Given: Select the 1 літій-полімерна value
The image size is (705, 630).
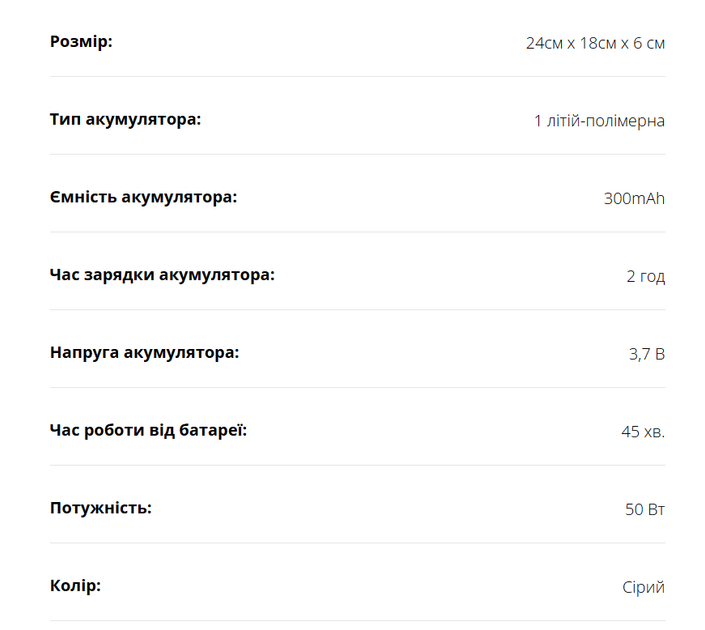Looking at the screenshot, I should click(x=599, y=121).
